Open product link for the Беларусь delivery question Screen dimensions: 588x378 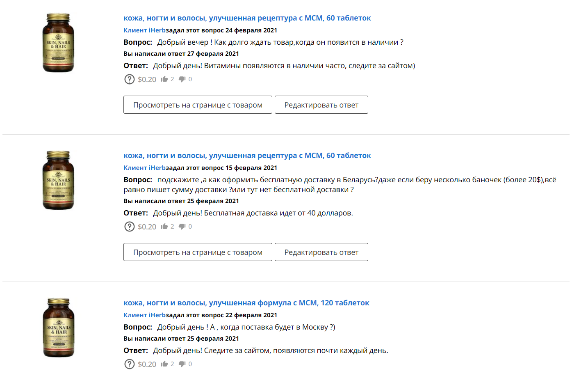pos(247,156)
